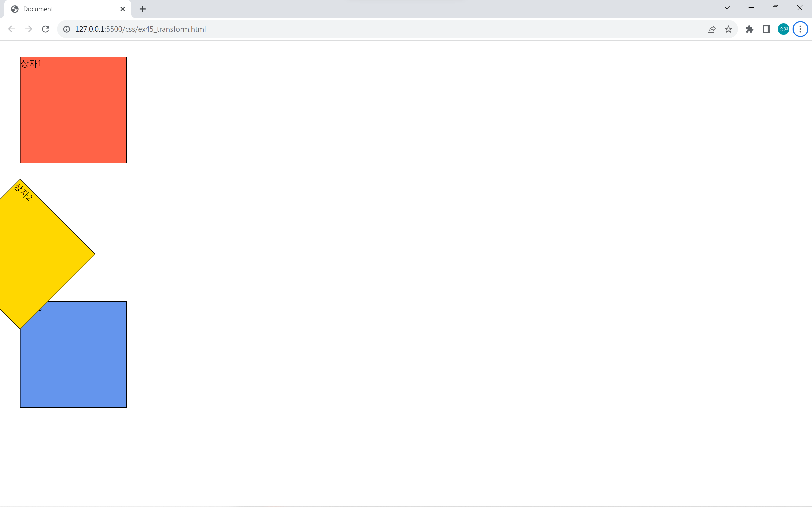Expand the tab search chevron
Screen dimensions: 812x507
727,8
